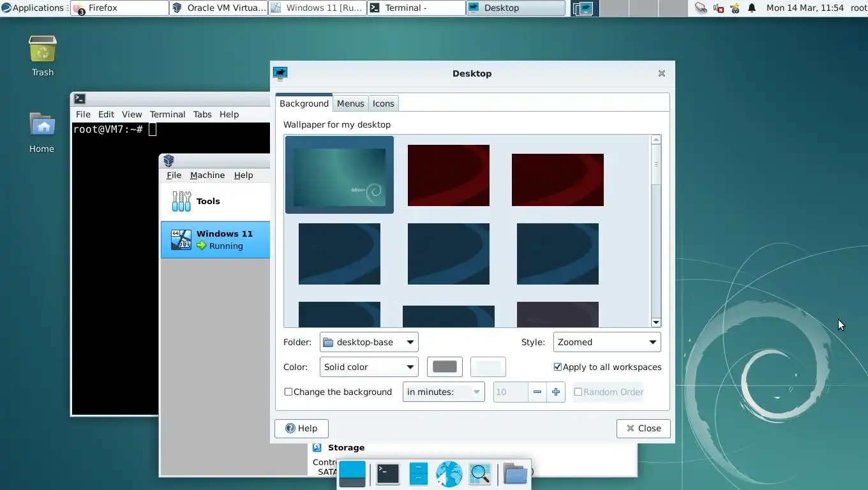Click the terminal window title icon
Viewport: 868px width, 490px height.
(x=80, y=99)
